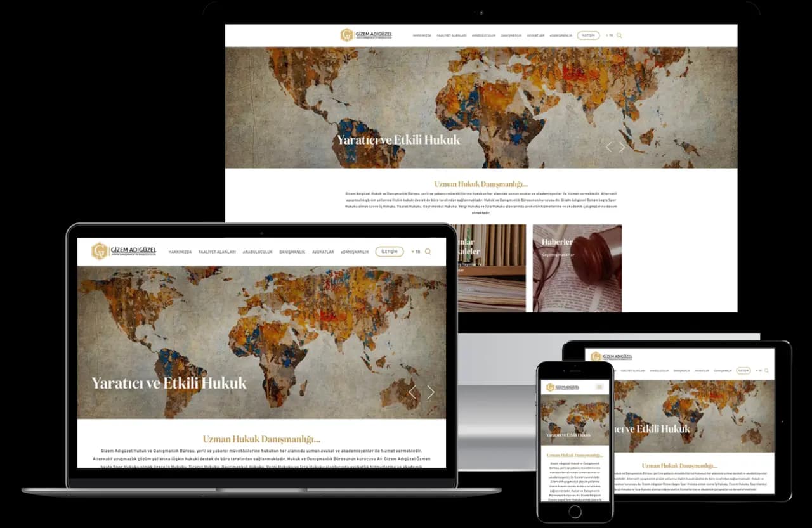
Task: Open AVUKATLAR on the desktop monitor
Action: point(536,35)
